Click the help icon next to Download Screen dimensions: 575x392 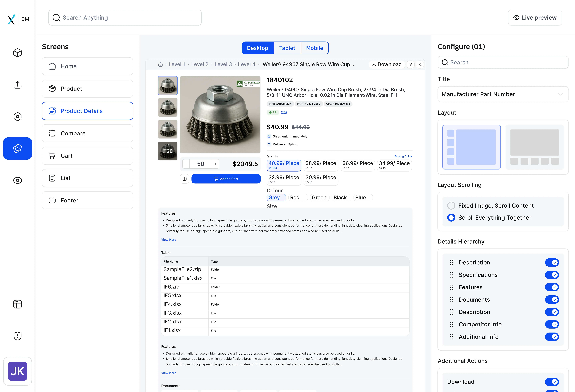click(411, 65)
